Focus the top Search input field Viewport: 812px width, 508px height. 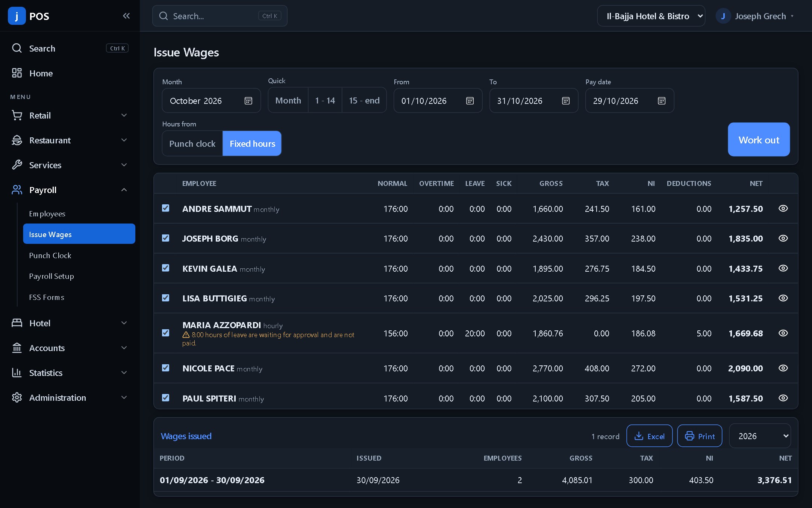tap(220, 16)
